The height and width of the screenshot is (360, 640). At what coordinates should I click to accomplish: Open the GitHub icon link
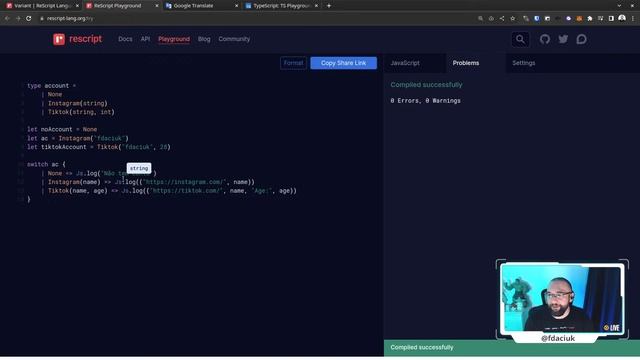tap(544, 39)
